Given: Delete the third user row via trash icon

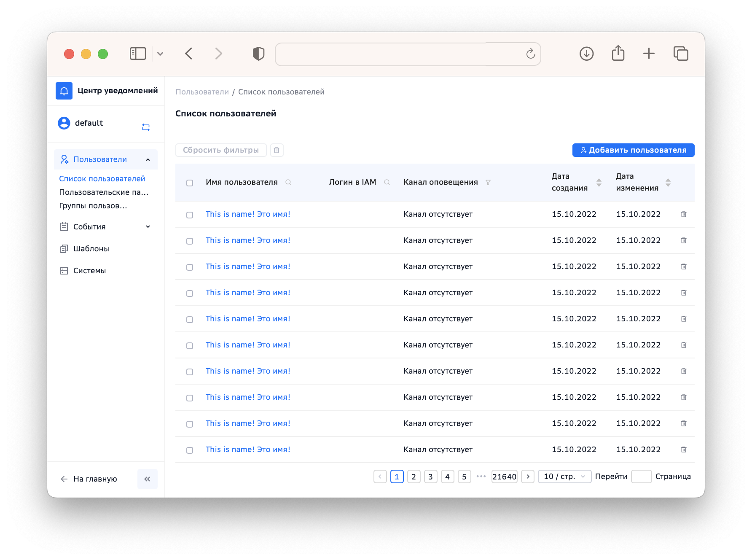Looking at the screenshot, I should point(684,267).
